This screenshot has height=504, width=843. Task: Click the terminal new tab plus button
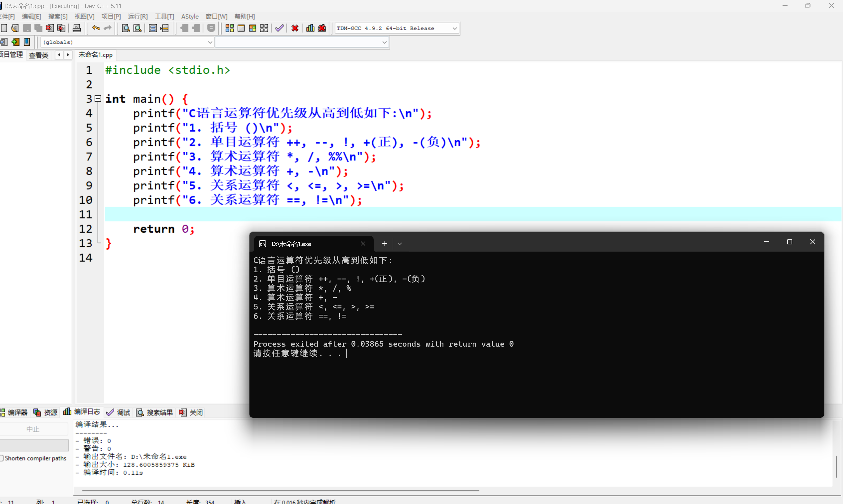385,244
